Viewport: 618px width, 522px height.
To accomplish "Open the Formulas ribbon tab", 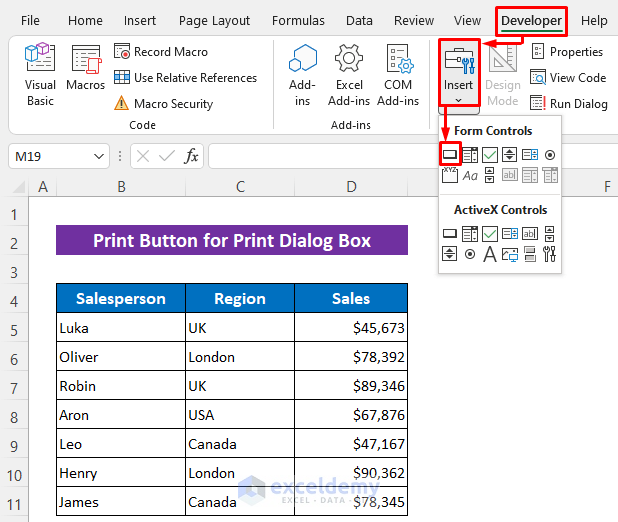I will [298, 20].
